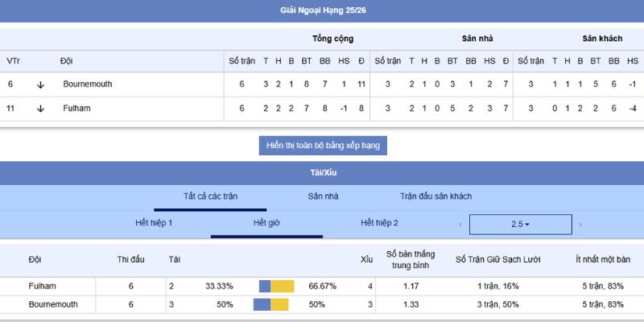Open the 2.5 goal line dropdown
Screen dimensions: 644x322
(x=520, y=224)
